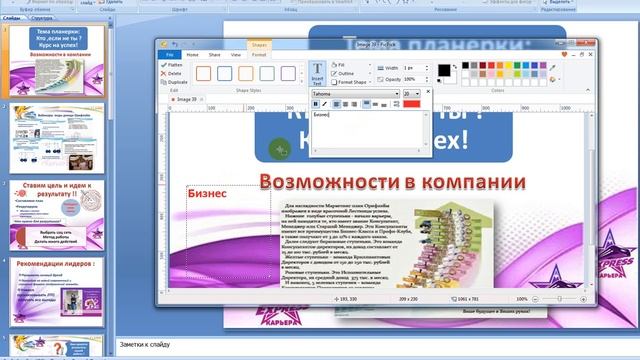Open the edit colors palette icon
640x360 pixels.
[553, 80]
